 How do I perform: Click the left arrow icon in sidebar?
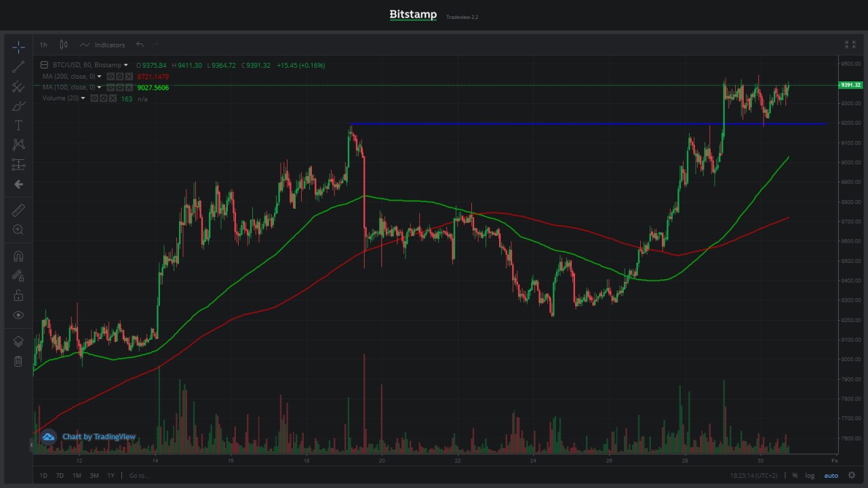(18, 184)
